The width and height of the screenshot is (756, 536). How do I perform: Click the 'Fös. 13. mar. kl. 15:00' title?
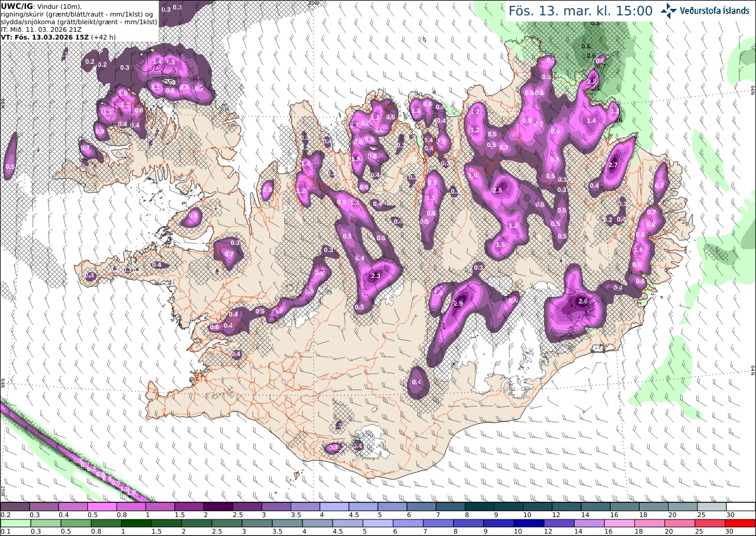[580, 11]
